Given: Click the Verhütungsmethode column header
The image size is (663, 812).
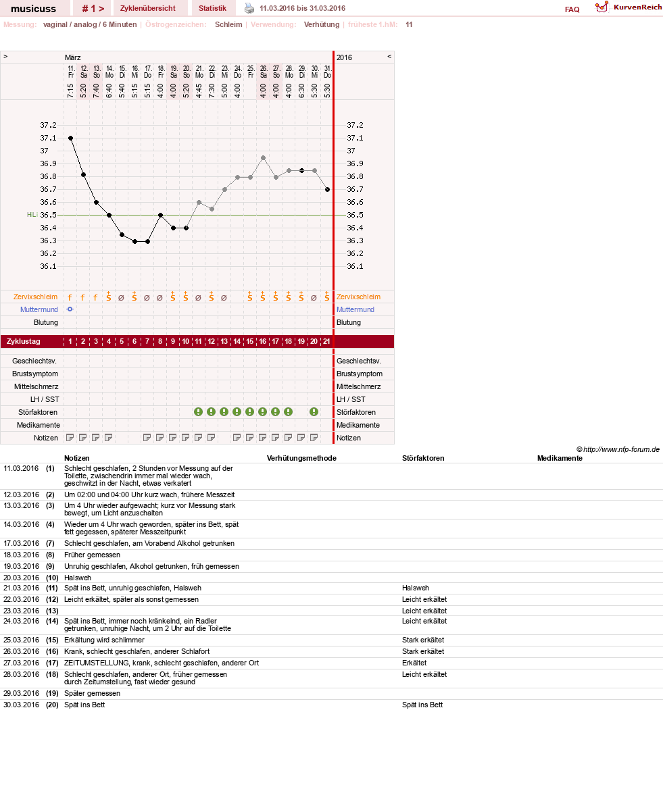Looking at the screenshot, I should [x=301, y=458].
